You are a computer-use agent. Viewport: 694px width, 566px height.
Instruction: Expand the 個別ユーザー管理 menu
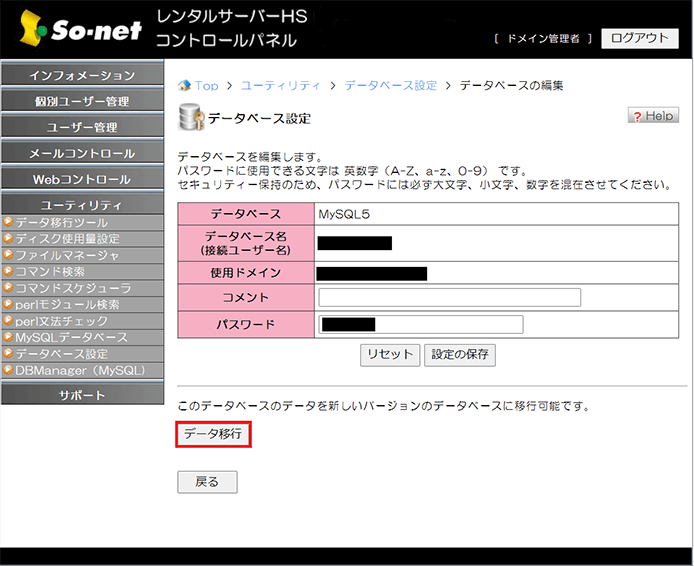pyautogui.click(x=82, y=101)
